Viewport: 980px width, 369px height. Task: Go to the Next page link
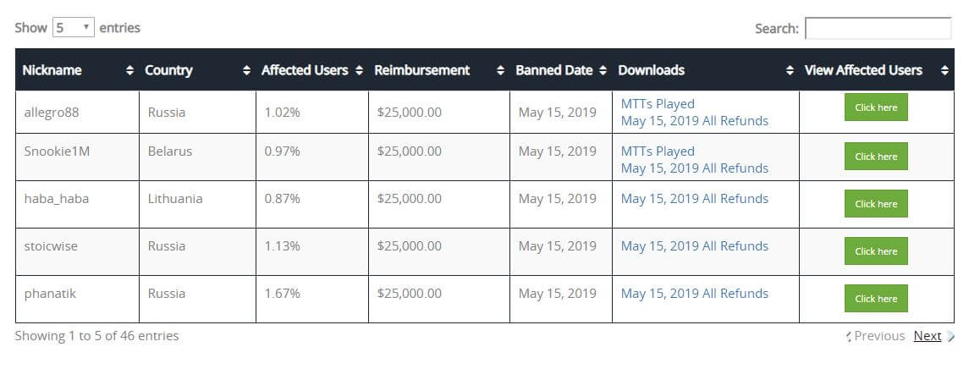[x=927, y=336]
